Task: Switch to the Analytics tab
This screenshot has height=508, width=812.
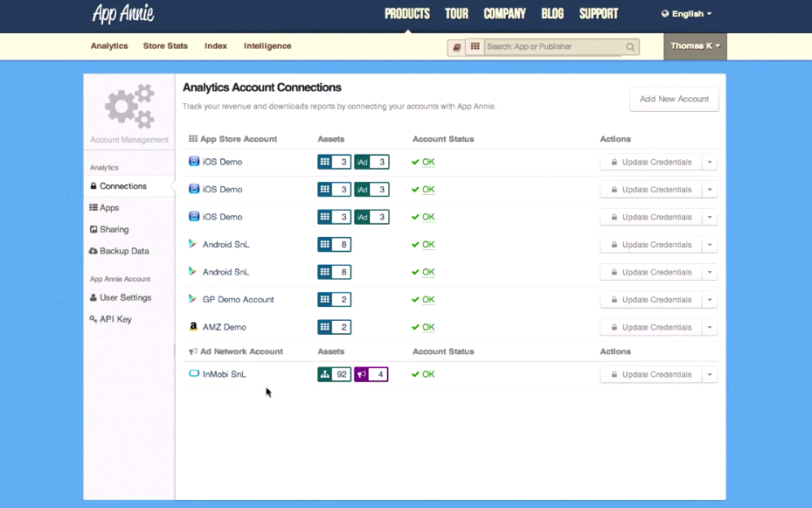Action: pyautogui.click(x=109, y=46)
